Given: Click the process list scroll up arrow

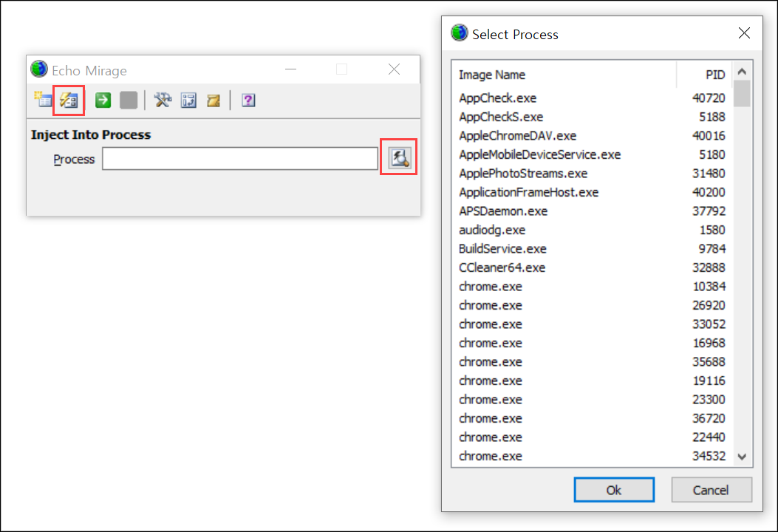Looking at the screenshot, I should (742, 72).
